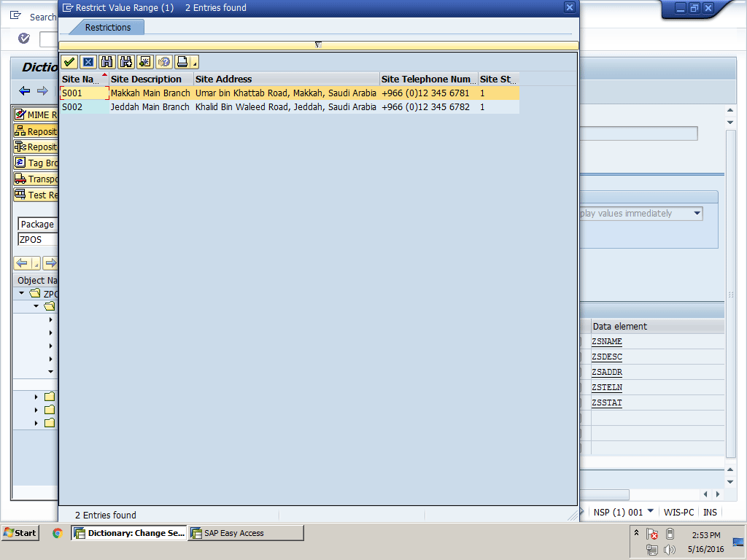The width and height of the screenshot is (747, 560).
Task: Click the Site Telephone Number column header
Action: point(428,79)
